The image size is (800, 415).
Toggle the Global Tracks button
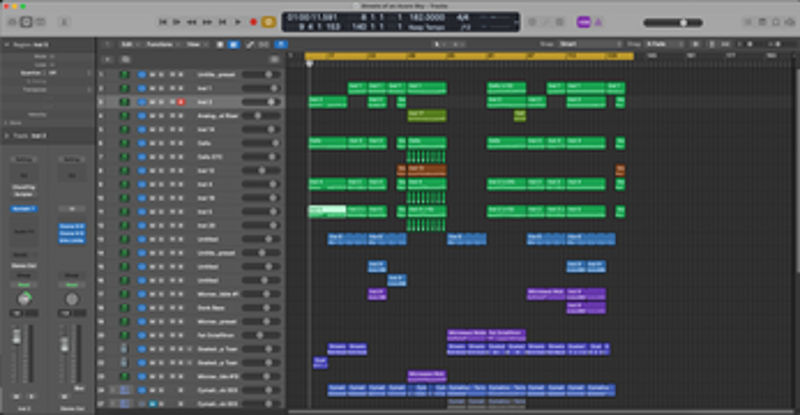click(274, 60)
